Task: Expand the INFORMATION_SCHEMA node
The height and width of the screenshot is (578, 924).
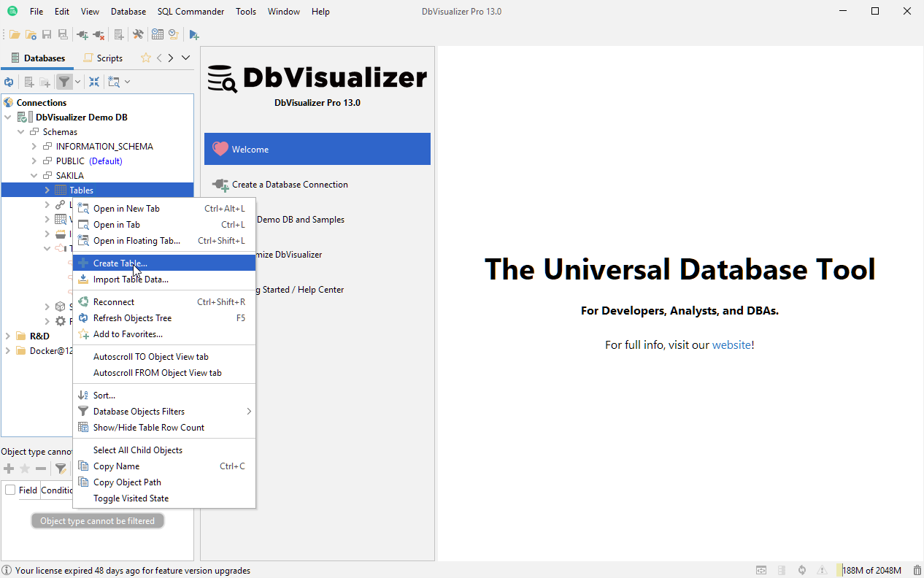Action: [34, 146]
